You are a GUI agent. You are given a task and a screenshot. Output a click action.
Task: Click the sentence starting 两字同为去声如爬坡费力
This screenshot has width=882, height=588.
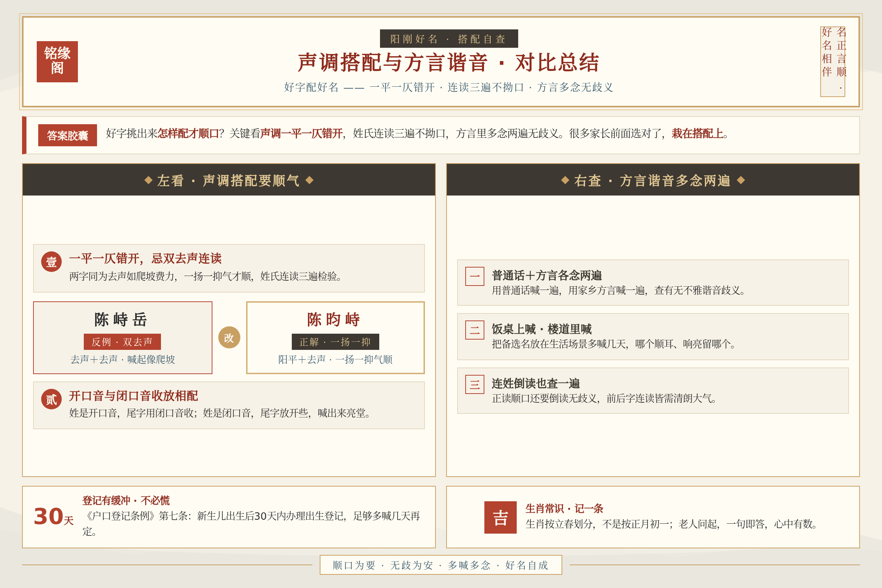click(207, 276)
